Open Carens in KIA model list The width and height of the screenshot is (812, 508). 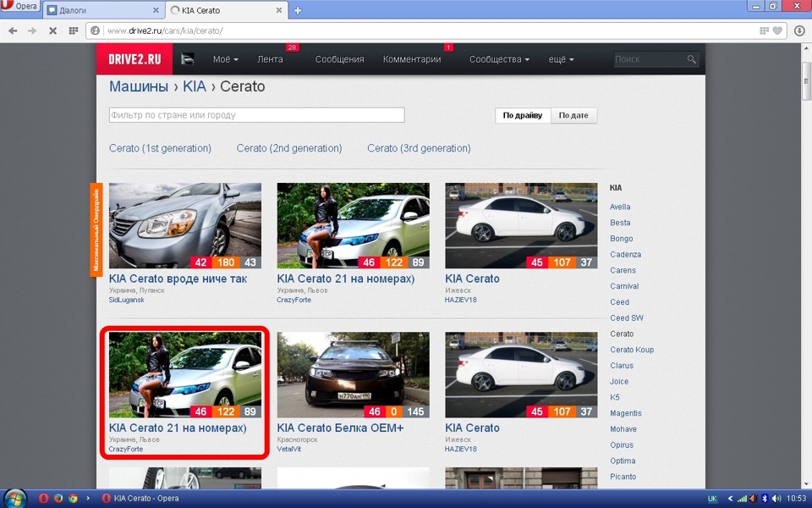tap(623, 271)
